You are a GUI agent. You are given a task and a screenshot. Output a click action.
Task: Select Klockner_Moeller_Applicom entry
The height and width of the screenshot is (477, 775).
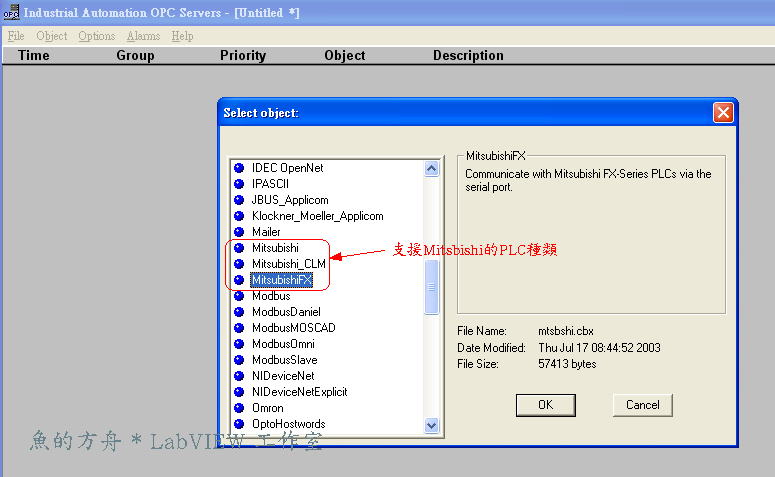click(317, 216)
